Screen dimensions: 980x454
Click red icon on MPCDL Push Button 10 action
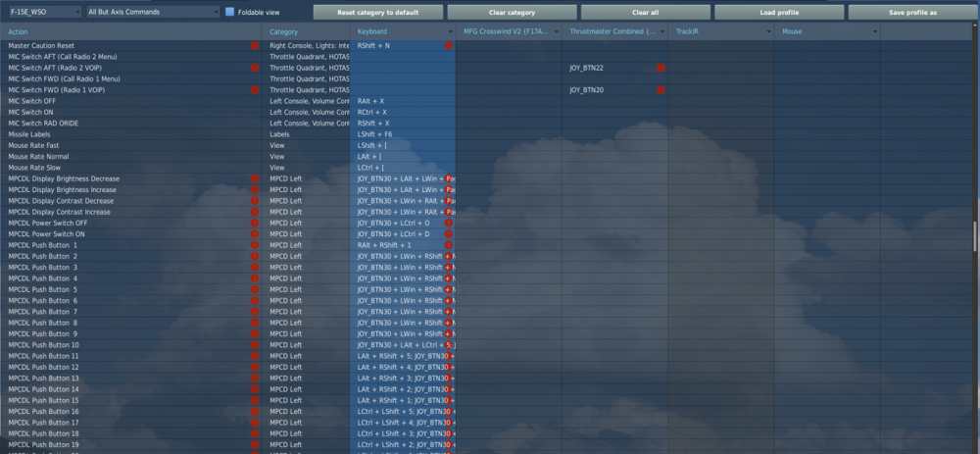[x=255, y=345]
